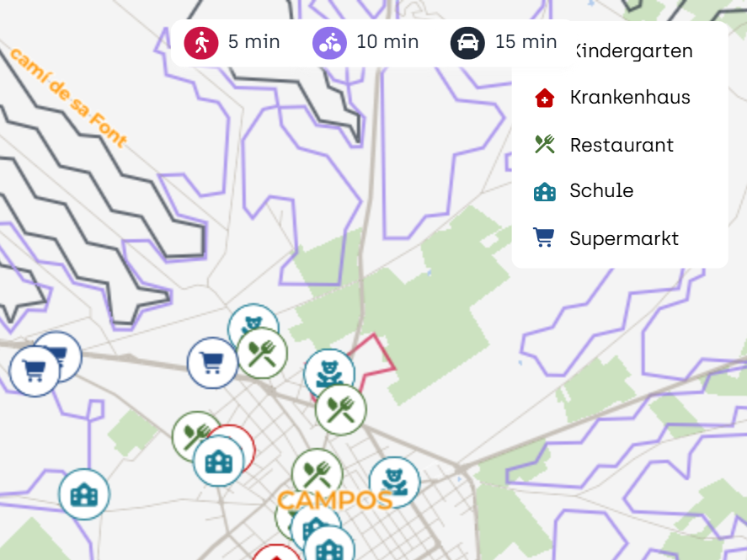Toggle the 15 min car isochrone
Viewport: 747px width, 560px height.
click(x=504, y=42)
